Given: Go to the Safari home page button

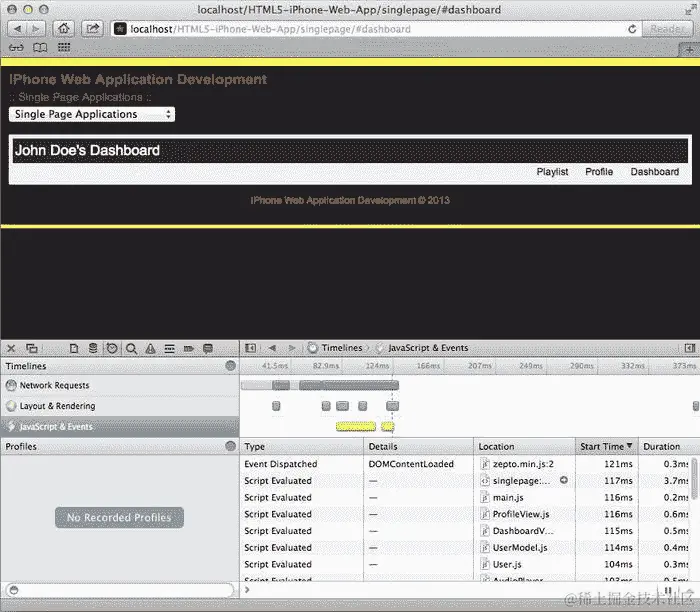Looking at the screenshot, I should point(64,29).
